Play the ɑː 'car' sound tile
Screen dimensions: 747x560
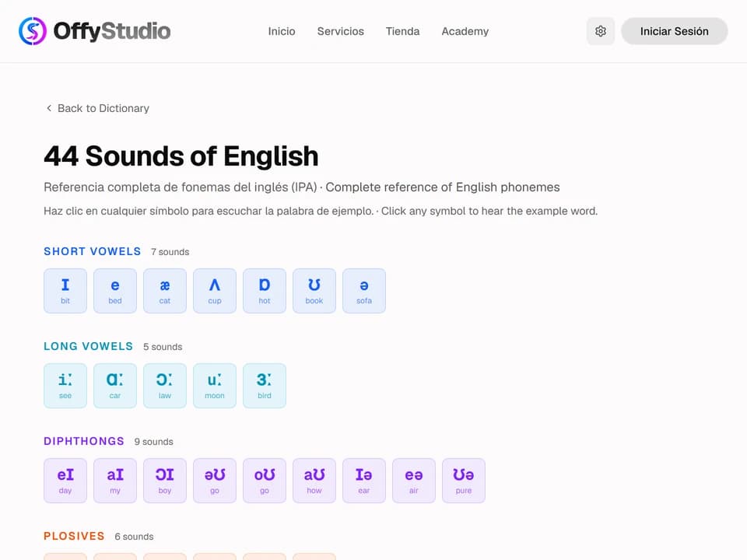coord(115,386)
